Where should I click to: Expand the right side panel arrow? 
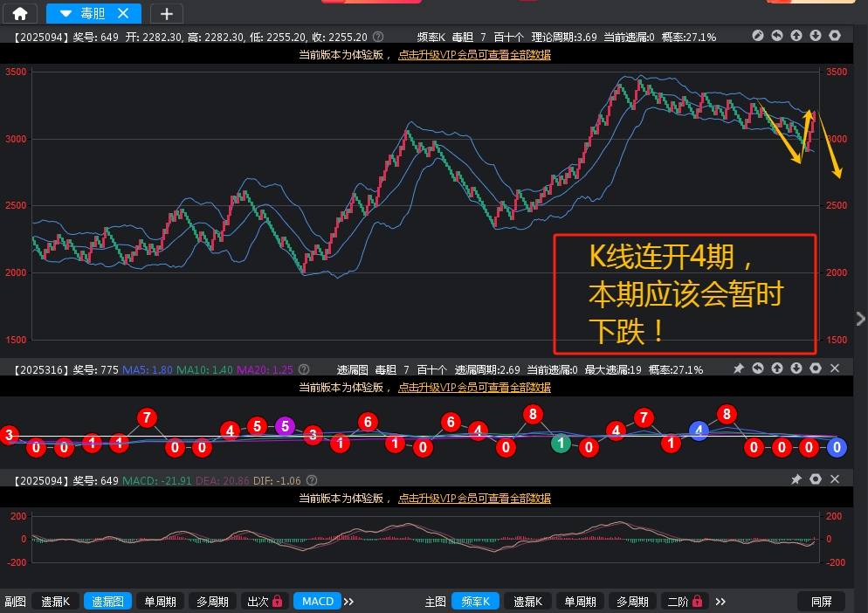(861, 318)
